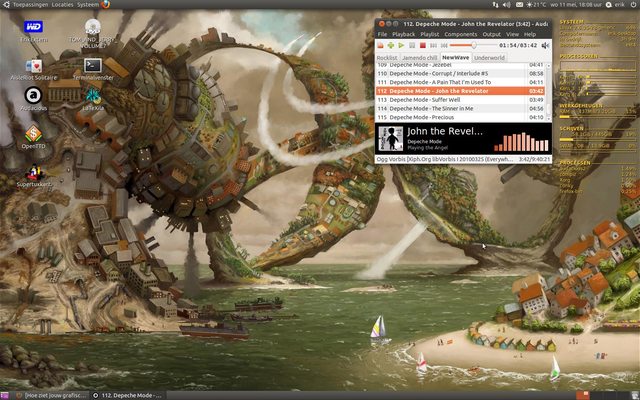Click the Audacious volume speaker icon
The width and height of the screenshot is (640, 400).
point(545,45)
